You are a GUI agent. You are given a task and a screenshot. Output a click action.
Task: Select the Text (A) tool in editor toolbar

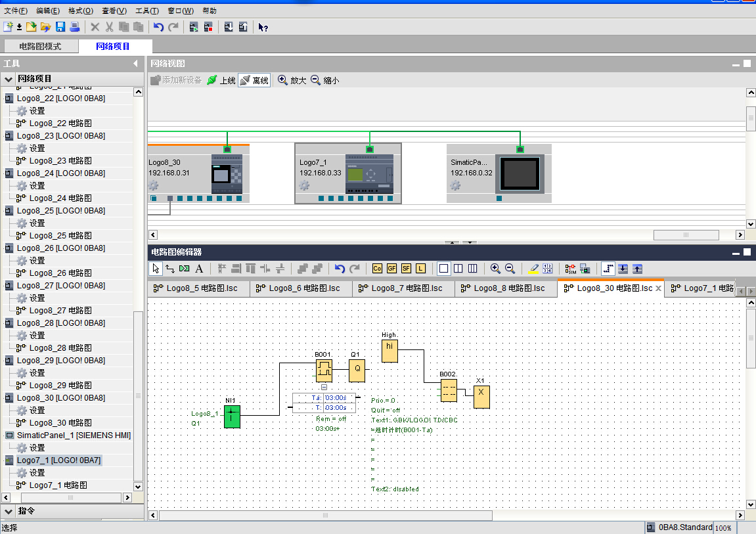point(199,269)
